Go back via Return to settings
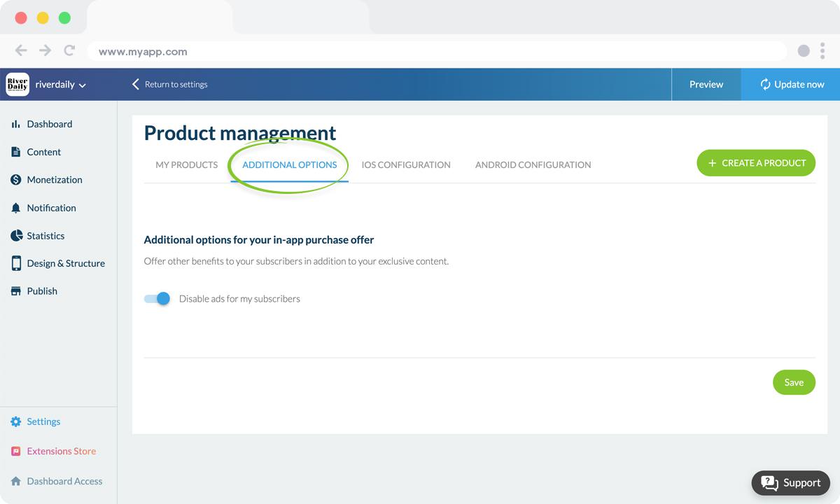 [x=169, y=85]
